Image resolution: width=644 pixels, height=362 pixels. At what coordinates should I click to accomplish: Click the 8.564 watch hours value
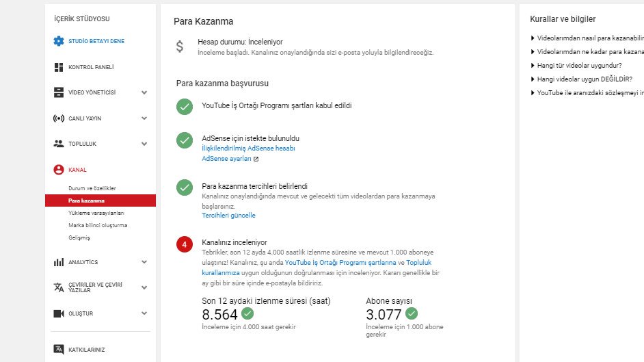219,314
